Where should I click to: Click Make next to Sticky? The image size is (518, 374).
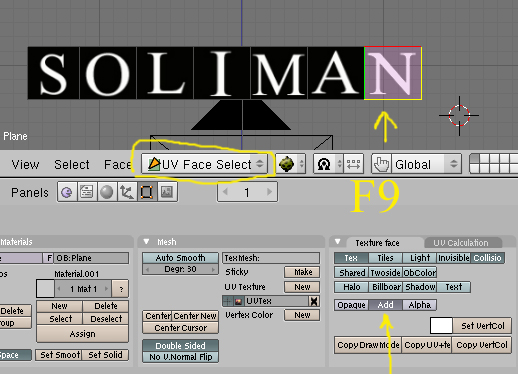tap(302, 272)
